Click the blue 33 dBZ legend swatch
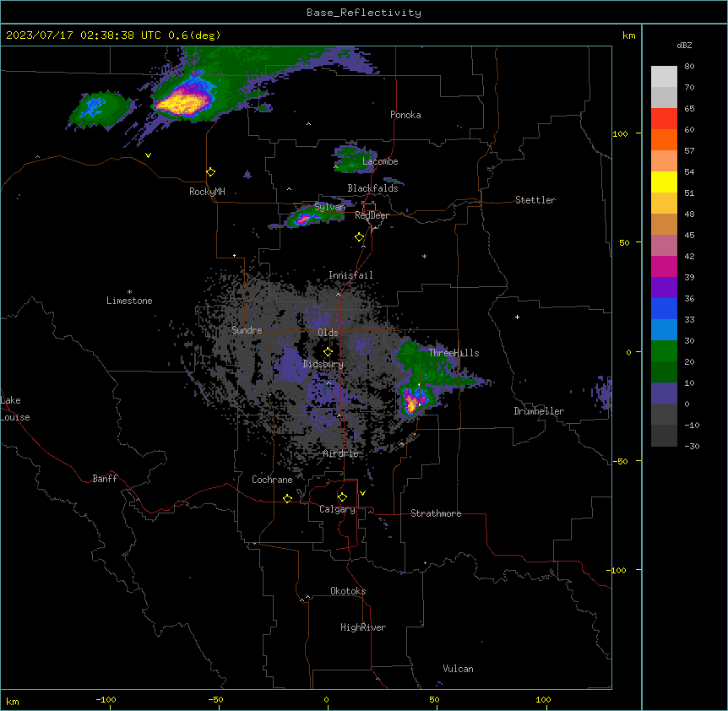The height and width of the screenshot is (711, 728). pos(664,308)
